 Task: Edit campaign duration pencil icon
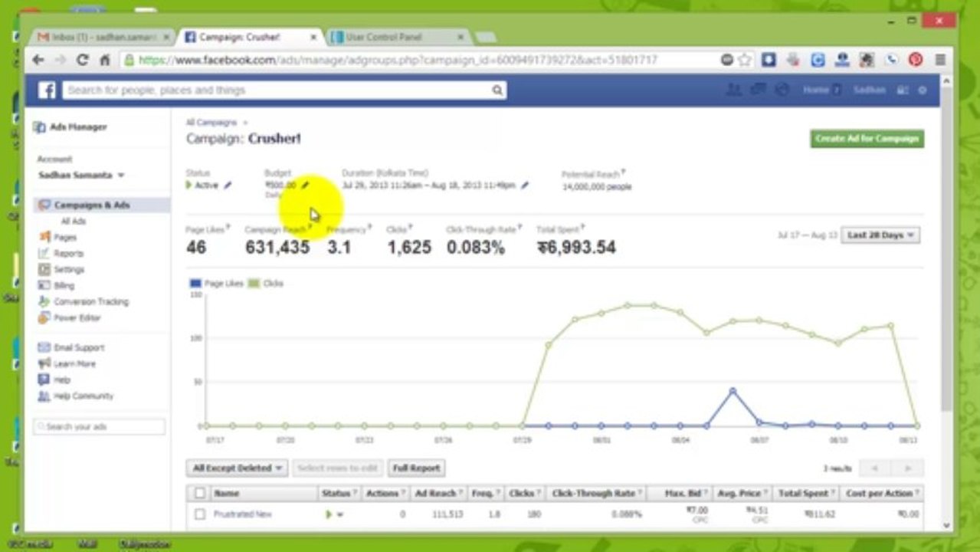525,186
